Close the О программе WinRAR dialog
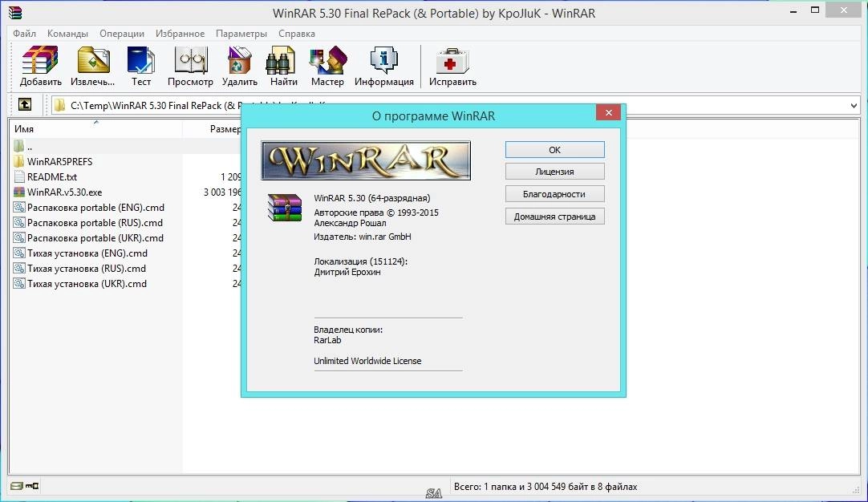Viewport: 868px width, 502px height. [608, 112]
